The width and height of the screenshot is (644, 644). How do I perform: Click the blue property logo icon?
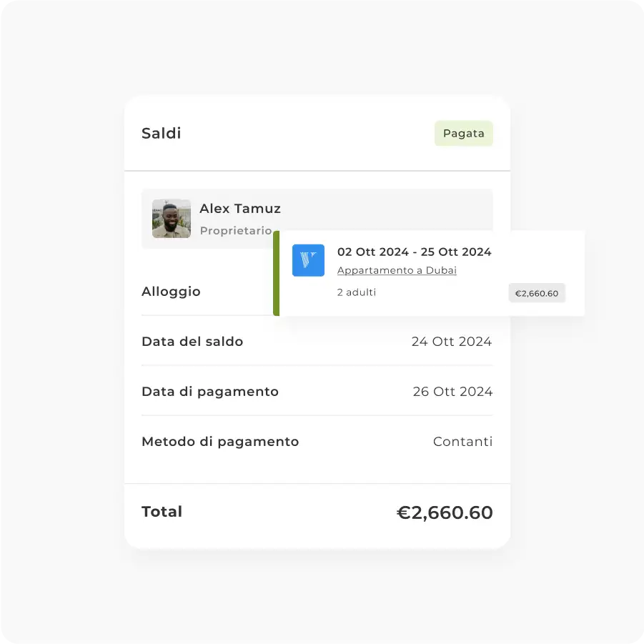click(x=308, y=260)
